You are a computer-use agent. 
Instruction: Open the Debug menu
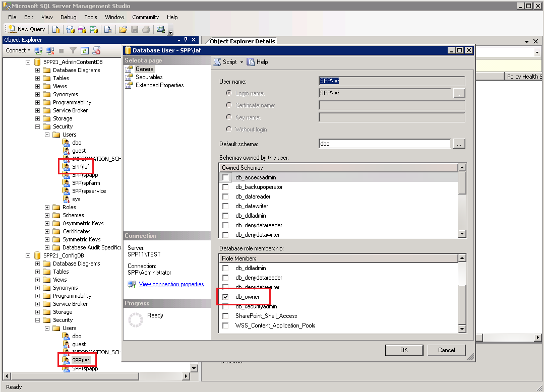68,17
